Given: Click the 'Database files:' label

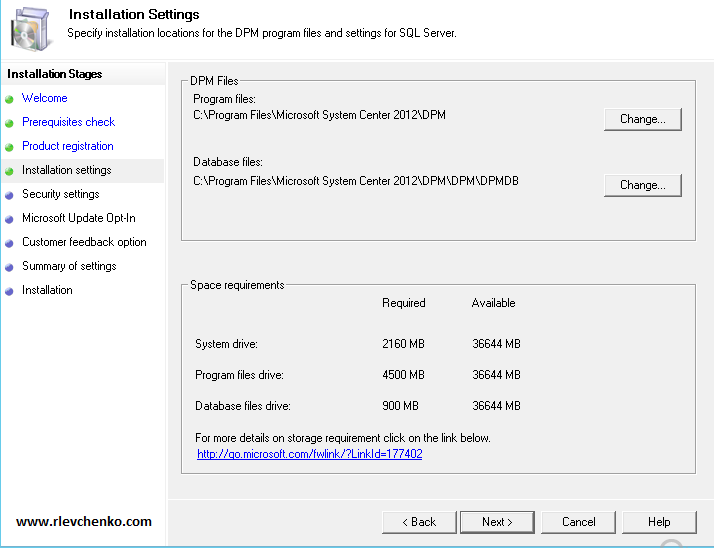Looking at the screenshot, I should pyautogui.click(x=228, y=162).
